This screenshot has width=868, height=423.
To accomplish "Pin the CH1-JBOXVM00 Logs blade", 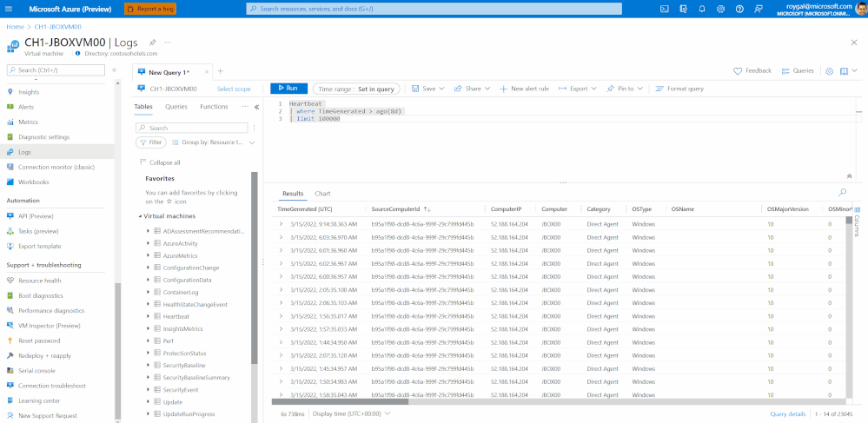I will 152,42.
